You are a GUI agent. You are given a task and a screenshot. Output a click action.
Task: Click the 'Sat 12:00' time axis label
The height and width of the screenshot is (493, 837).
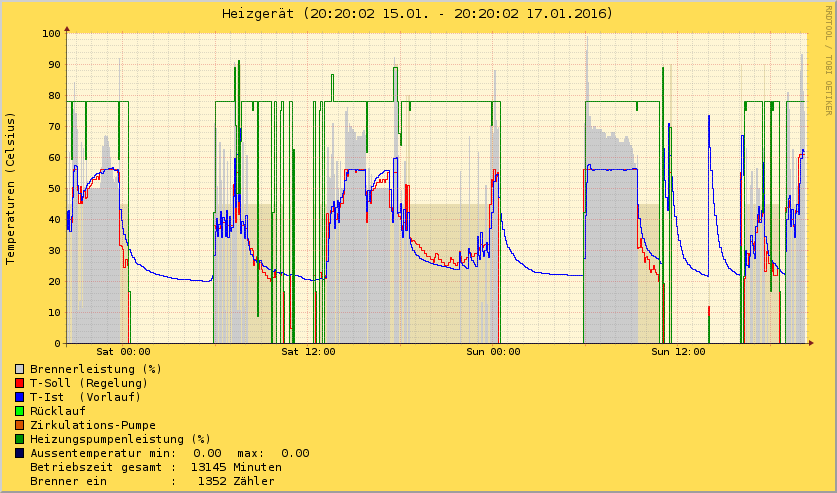(x=309, y=352)
